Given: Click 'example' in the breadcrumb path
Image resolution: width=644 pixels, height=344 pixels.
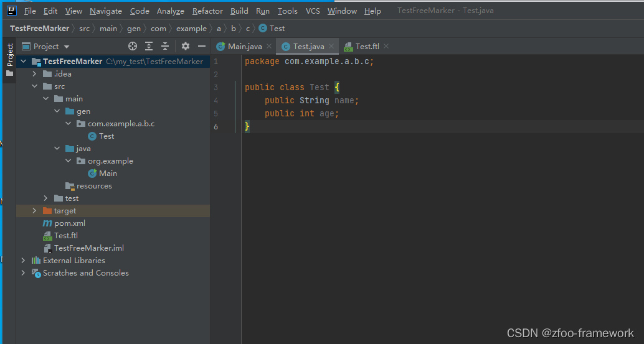Looking at the screenshot, I should (191, 28).
